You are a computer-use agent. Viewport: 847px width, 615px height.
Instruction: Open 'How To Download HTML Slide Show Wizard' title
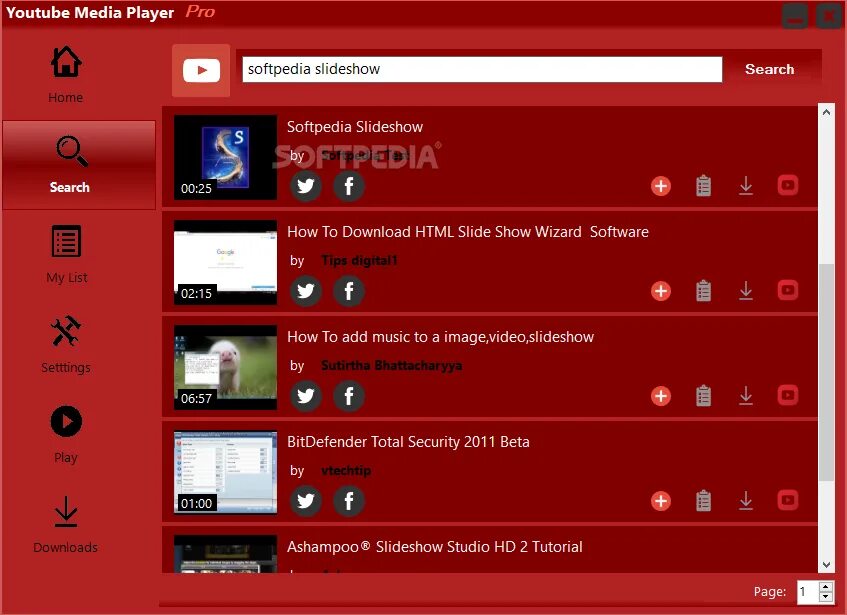pos(468,232)
